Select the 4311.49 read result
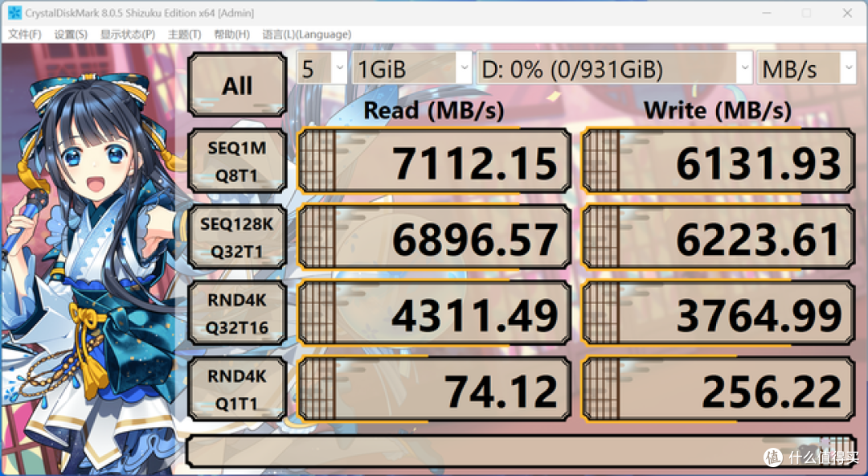Viewport: 868px width, 476px height. pyautogui.click(x=435, y=313)
